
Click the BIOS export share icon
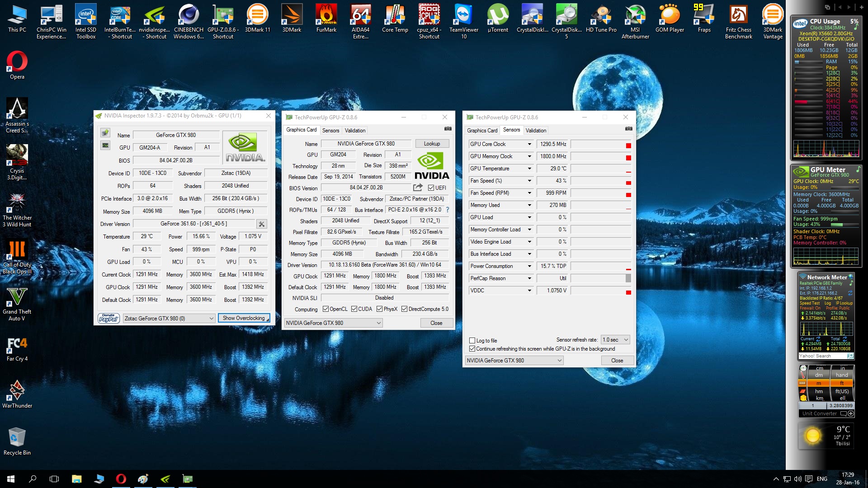coord(418,188)
